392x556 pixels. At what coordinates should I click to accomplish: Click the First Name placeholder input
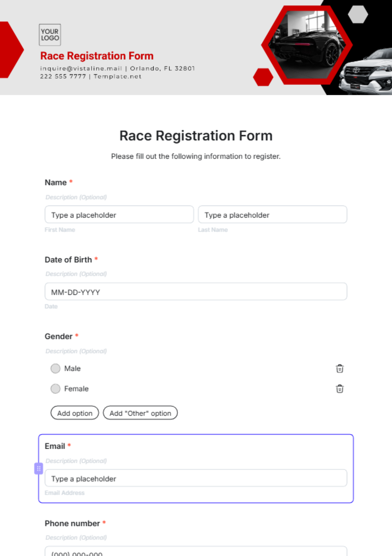(x=119, y=215)
